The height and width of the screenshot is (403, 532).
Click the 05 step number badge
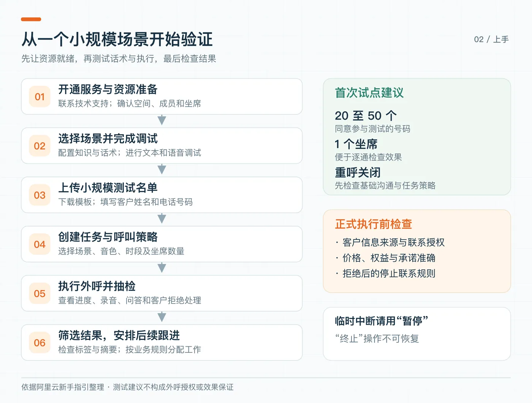click(x=40, y=293)
